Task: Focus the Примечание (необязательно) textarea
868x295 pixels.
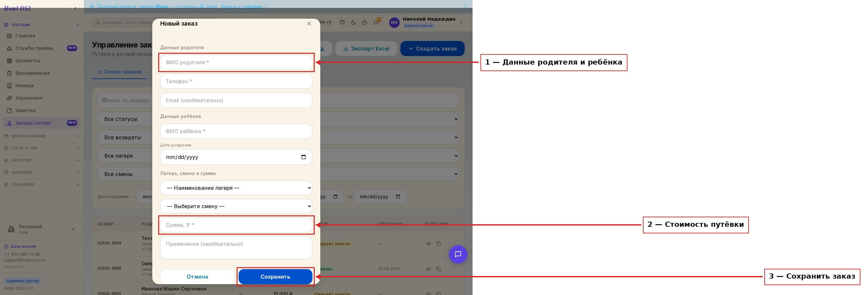Action: coord(236,248)
